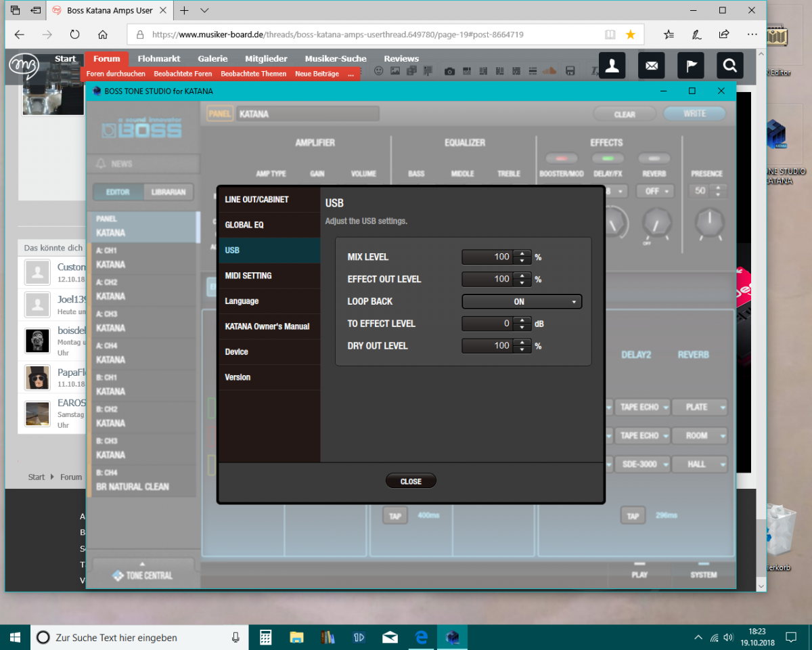Increase TO EFFECT LEVEL with up arrow
The height and width of the screenshot is (650, 812).
tap(522, 320)
